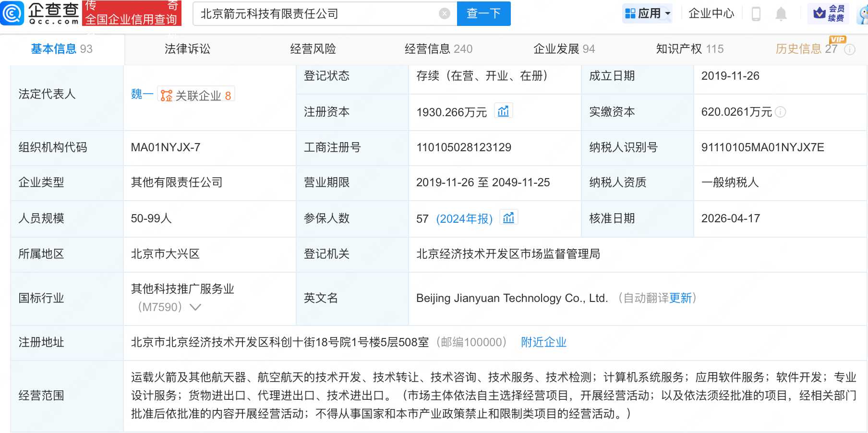Expand the M7590 industry chevron

tap(195, 307)
